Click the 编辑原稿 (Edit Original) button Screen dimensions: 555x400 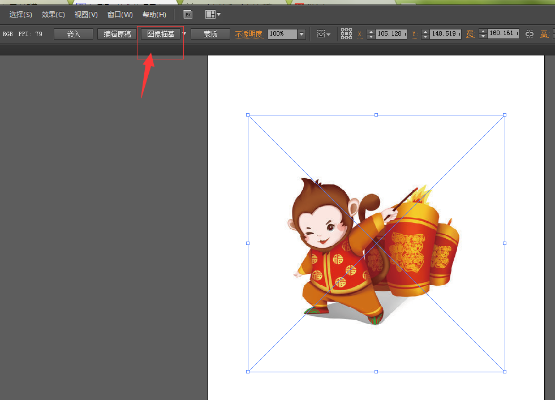click(x=117, y=34)
